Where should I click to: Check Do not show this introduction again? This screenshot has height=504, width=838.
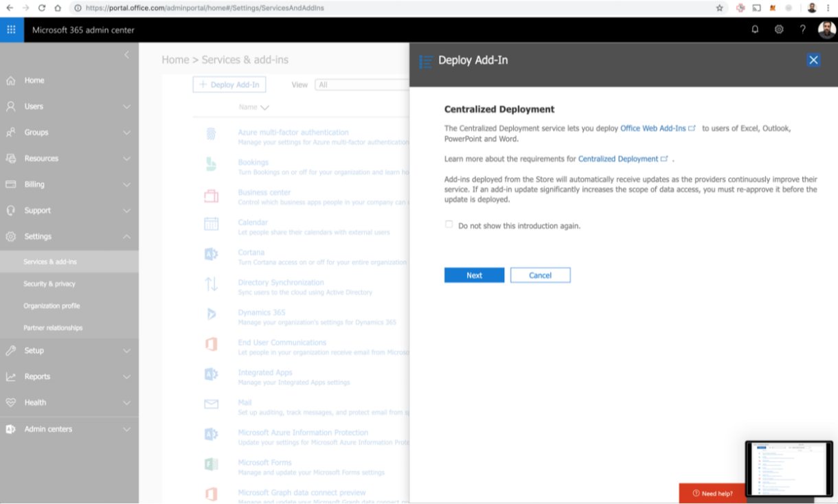[x=449, y=225]
